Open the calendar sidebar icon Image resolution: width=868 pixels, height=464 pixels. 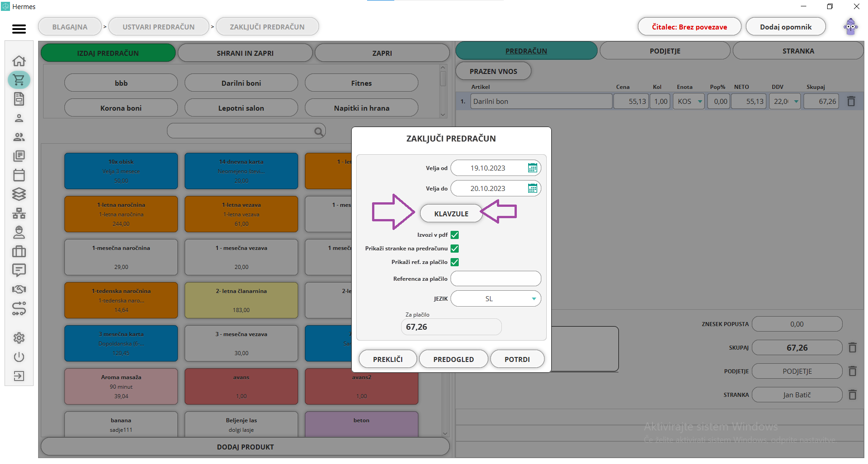[19, 175]
